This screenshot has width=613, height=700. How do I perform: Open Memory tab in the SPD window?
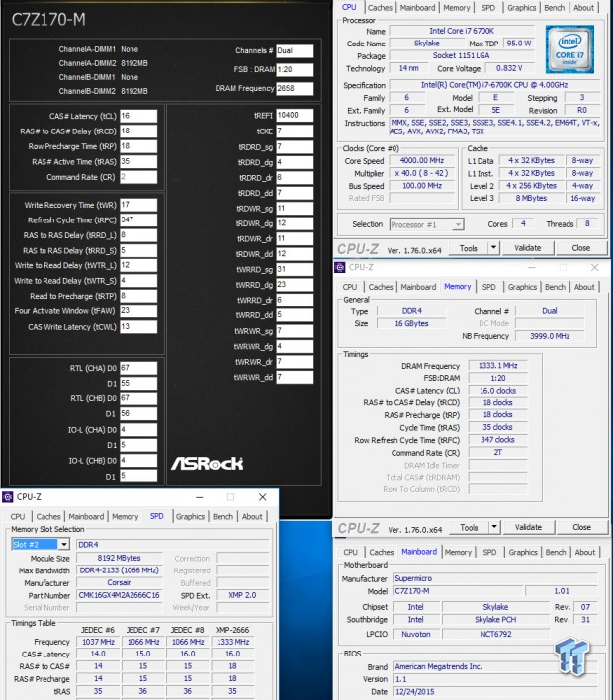pyautogui.click(x=125, y=516)
